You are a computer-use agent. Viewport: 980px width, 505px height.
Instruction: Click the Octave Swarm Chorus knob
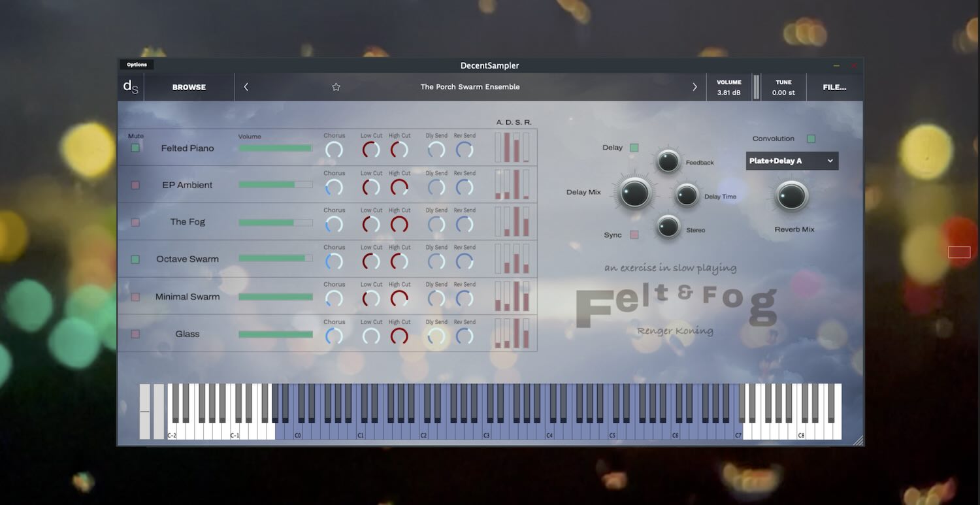click(334, 262)
